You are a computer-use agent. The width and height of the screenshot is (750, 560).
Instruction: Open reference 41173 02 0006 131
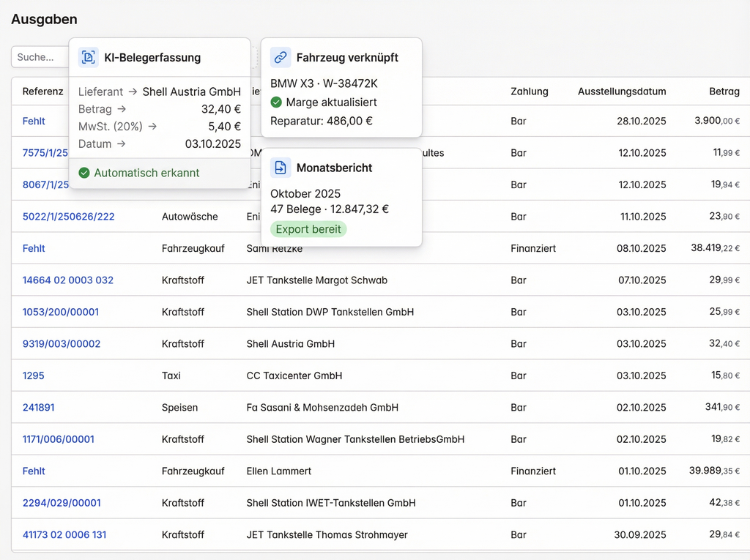pos(64,535)
